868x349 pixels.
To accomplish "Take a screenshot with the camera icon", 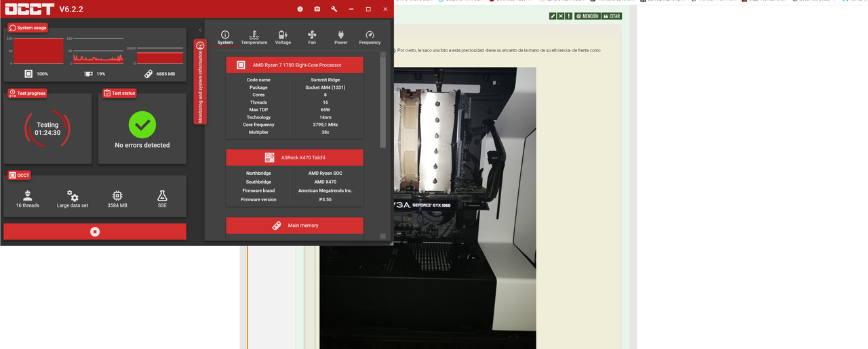I will [x=317, y=9].
